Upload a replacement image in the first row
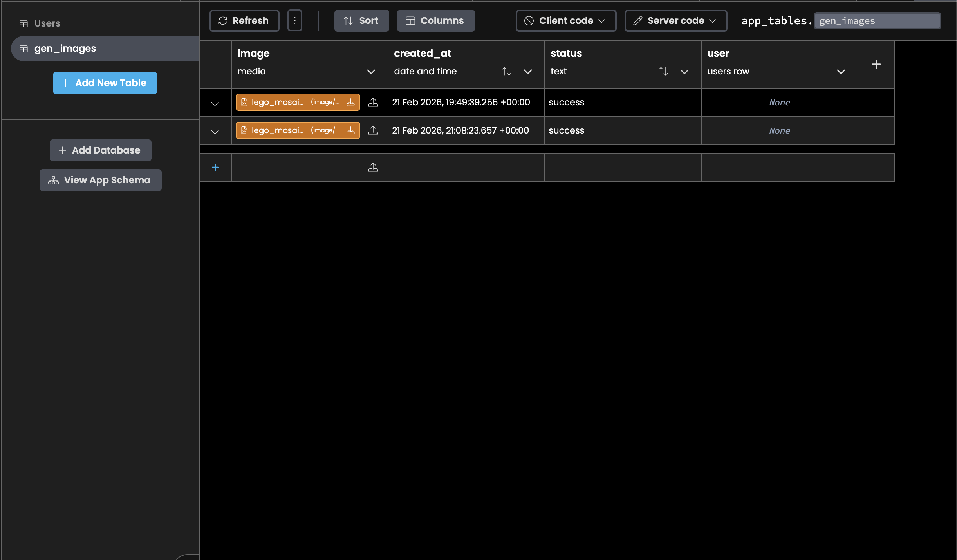The width and height of the screenshot is (957, 560). [373, 102]
